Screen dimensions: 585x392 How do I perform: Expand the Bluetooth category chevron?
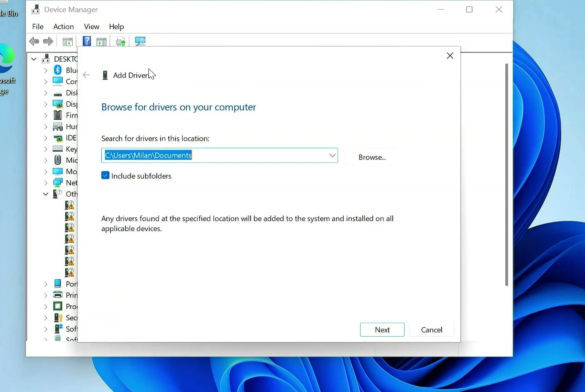(x=45, y=70)
